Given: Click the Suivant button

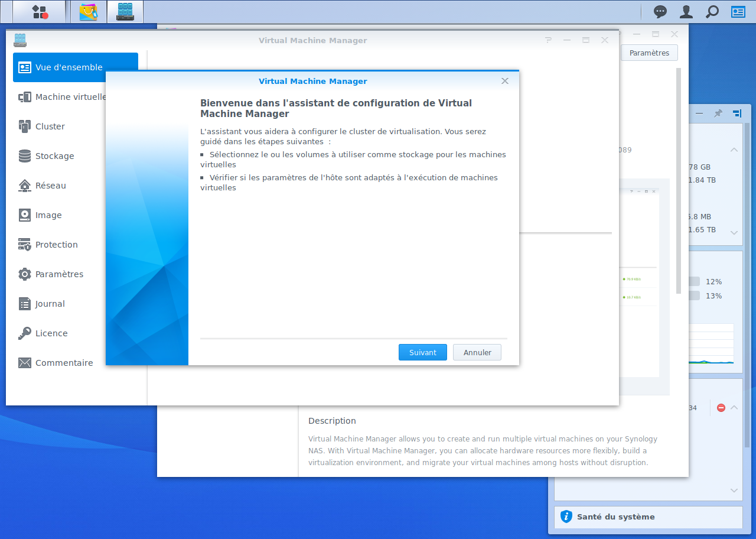Looking at the screenshot, I should pyautogui.click(x=422, y=352).
